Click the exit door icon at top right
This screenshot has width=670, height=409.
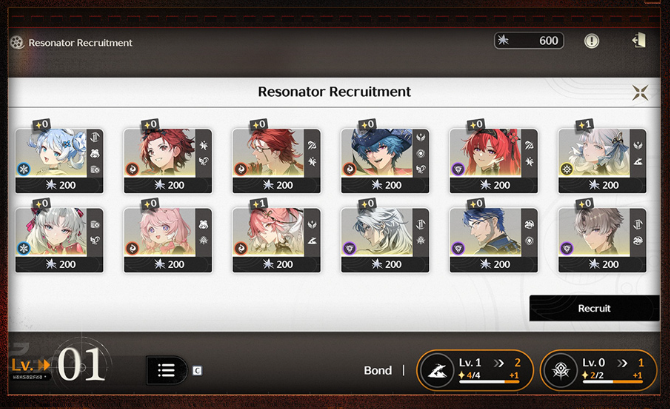pos(639,41)
